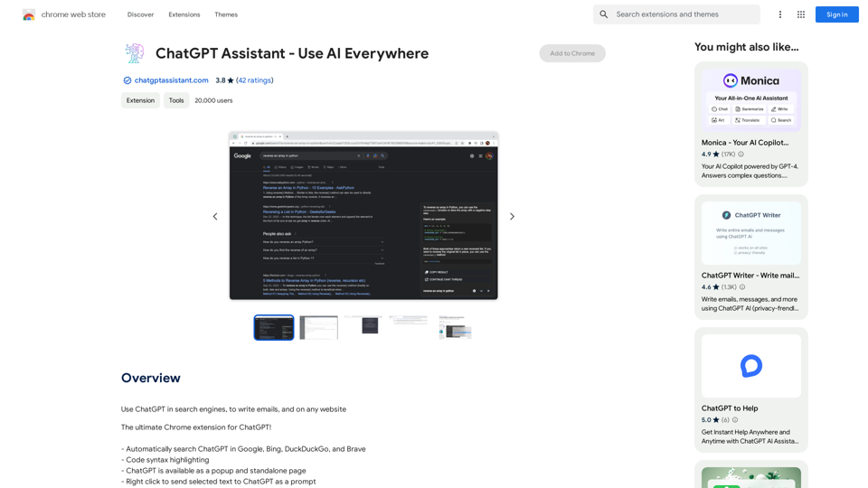The image size is (868, 488).
Task: Open the Themes tab
Action: click(226, 14)
